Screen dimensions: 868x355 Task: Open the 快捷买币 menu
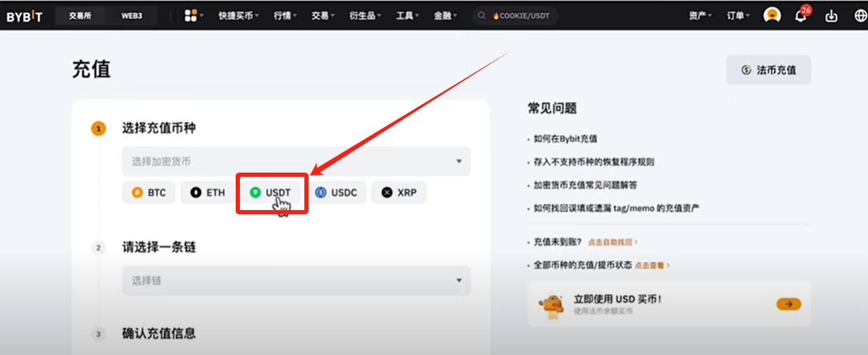coord(238,16)
